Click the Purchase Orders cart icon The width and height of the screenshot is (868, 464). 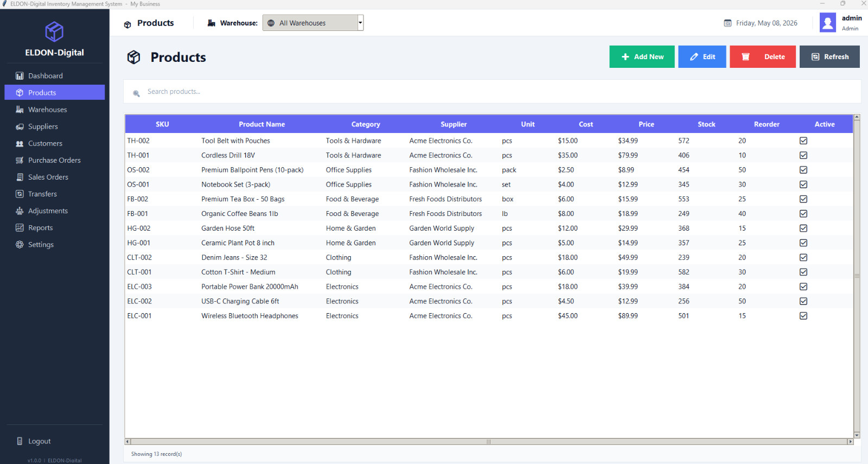[x=20, y=160]
